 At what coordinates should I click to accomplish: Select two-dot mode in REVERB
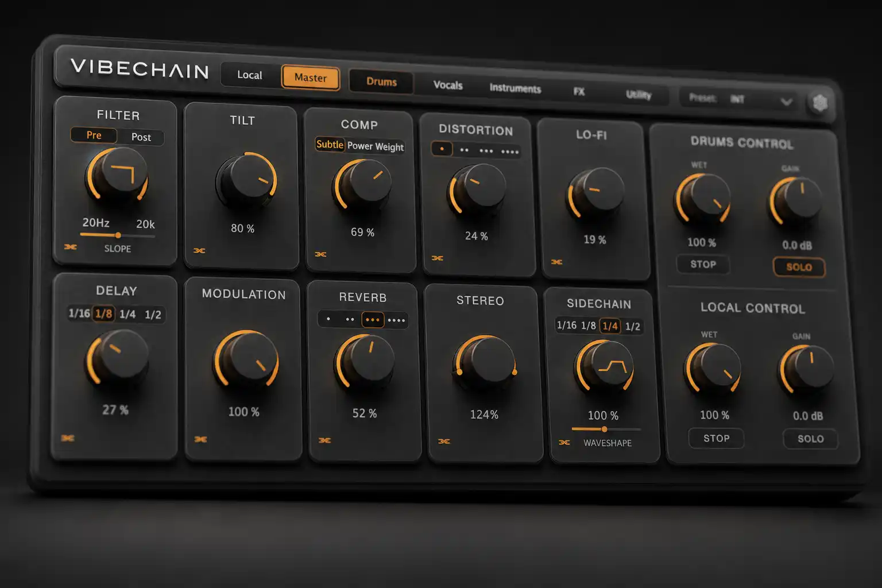[x=350, y=319]
